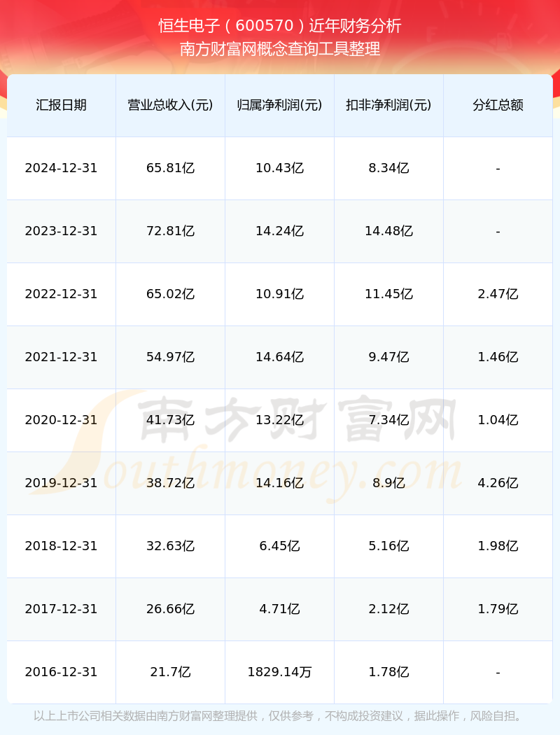560x735 pixels.
Task: Click dividend value 4.26亿
Action: click(498, 483)
